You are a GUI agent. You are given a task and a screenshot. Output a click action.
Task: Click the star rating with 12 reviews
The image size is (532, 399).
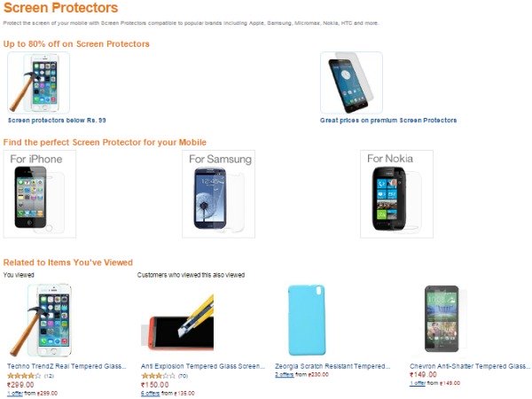pyautogui.click(x=23, y=376)
